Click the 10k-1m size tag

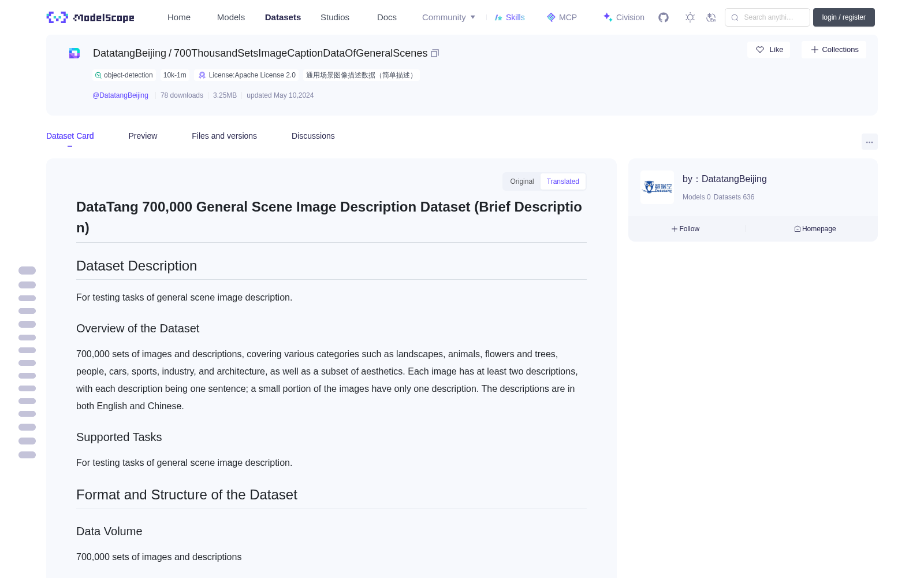tap(174, 75)
